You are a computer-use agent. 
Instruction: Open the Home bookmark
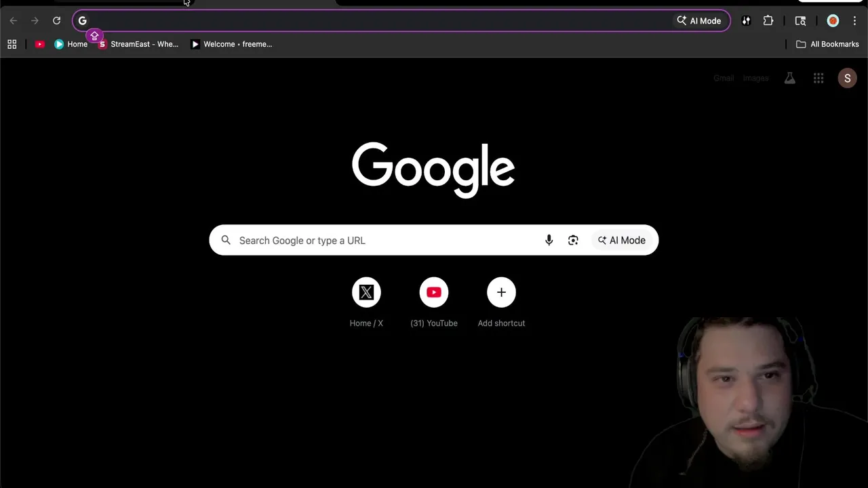tap(71, 44)
